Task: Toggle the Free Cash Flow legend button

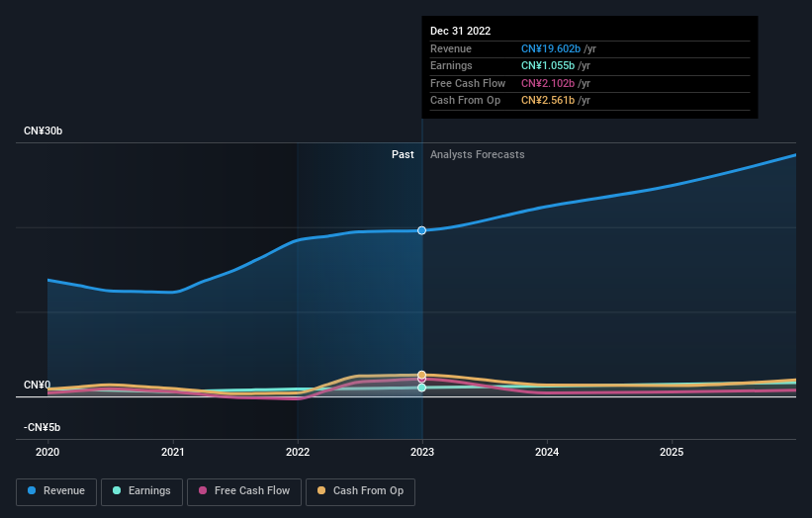Action: click(244, 491)
